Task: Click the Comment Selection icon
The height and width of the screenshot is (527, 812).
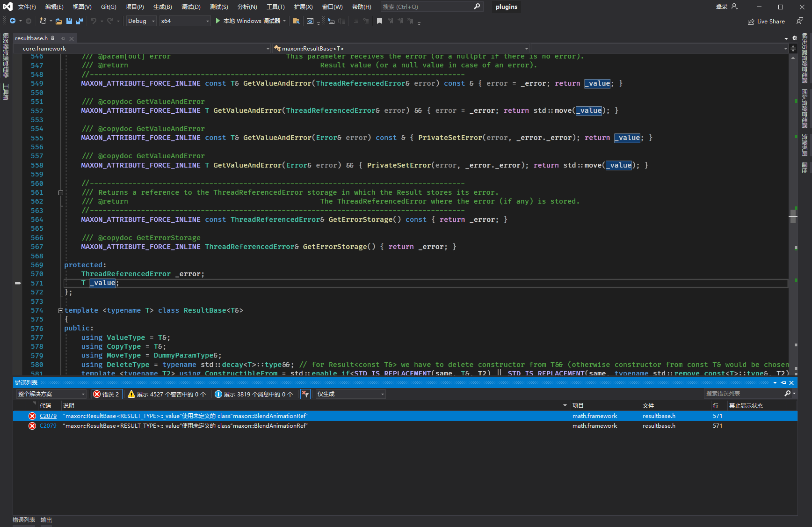Action: (x=355, y=21)
